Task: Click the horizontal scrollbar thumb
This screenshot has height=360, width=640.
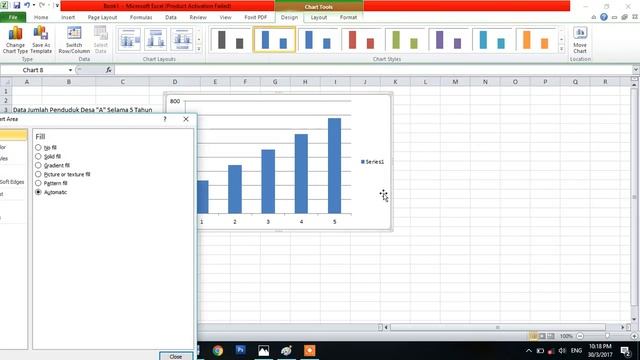Action: 497,327
